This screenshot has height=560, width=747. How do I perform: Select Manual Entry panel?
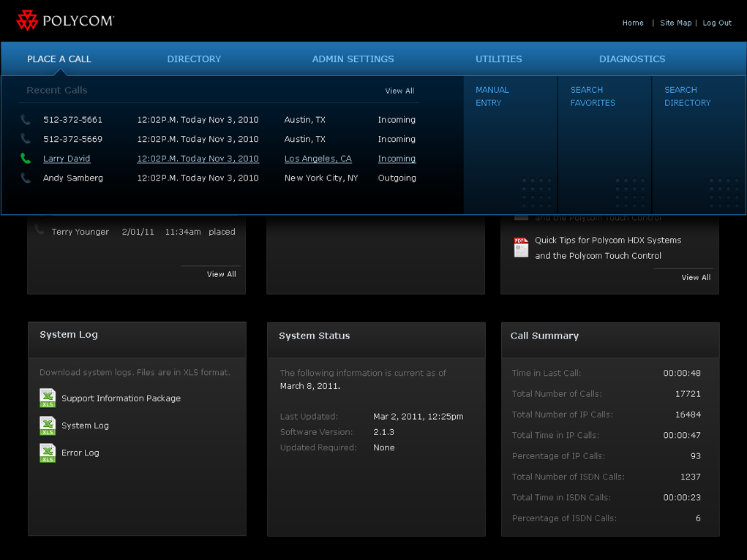coord(510,144)
